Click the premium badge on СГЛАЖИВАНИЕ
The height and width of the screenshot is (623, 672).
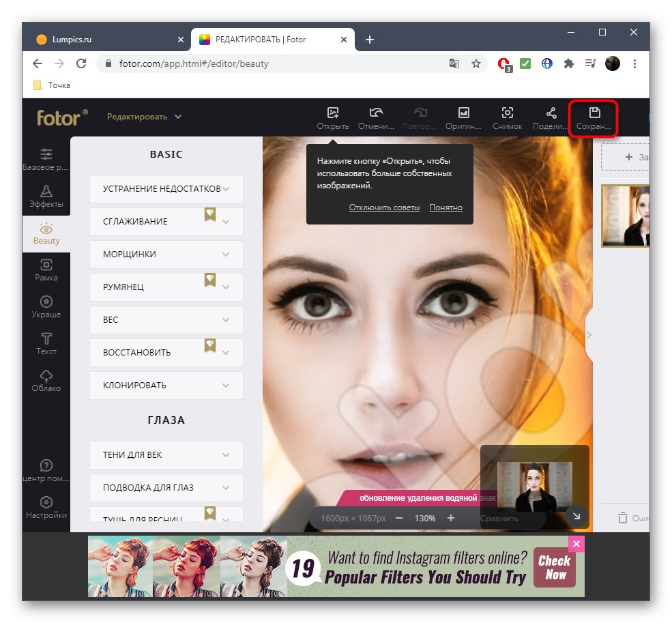pyautogui.click(x=209, y=214)
